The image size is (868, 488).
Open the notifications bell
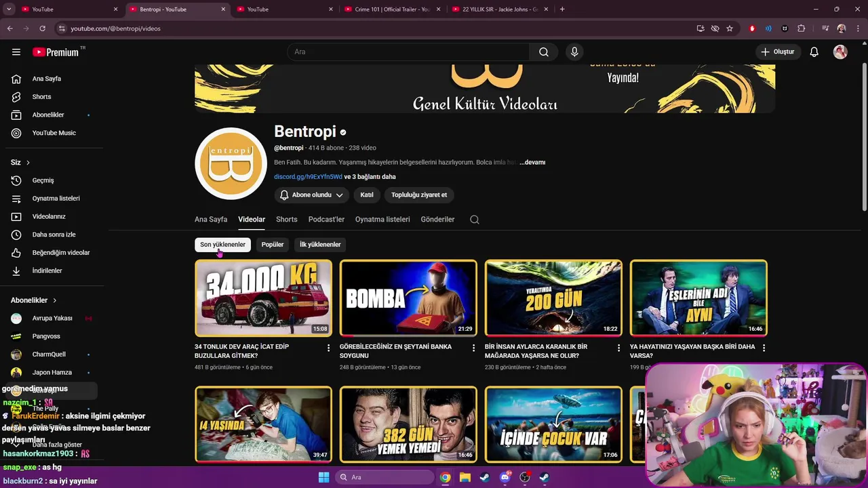pos(814,52)
